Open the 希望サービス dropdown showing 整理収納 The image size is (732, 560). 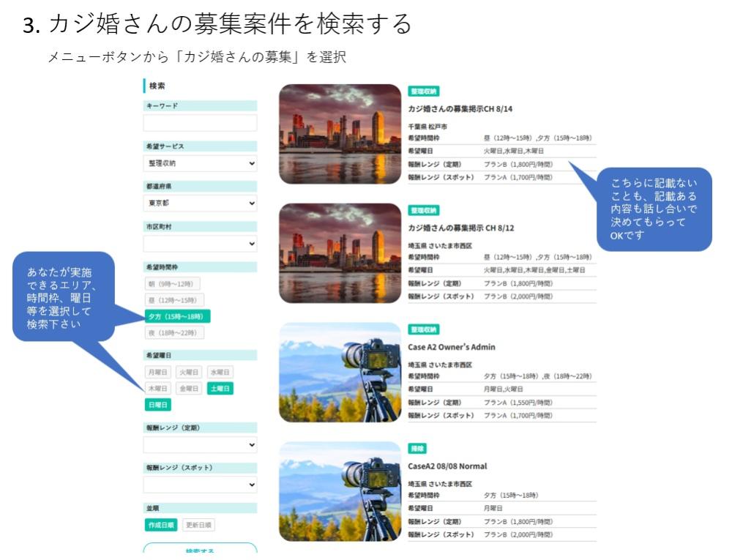click(x=200, y=163)
